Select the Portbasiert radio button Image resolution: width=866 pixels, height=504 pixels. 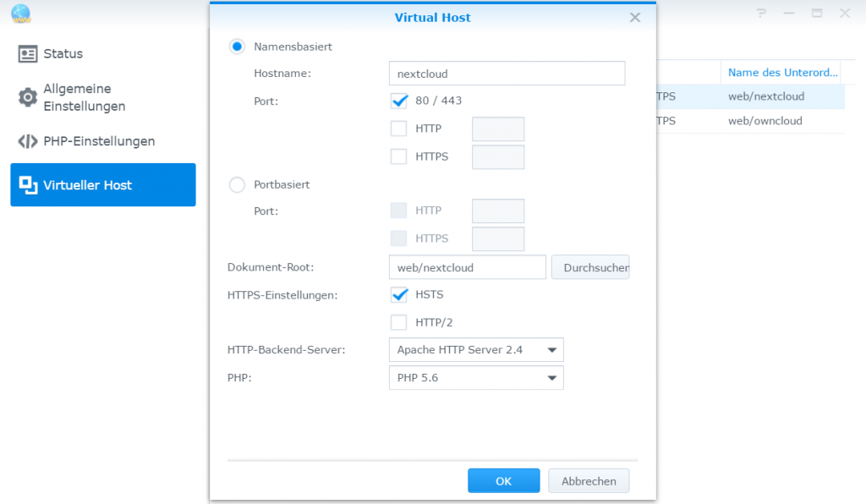pyautogui.click(x=237, y=184)
